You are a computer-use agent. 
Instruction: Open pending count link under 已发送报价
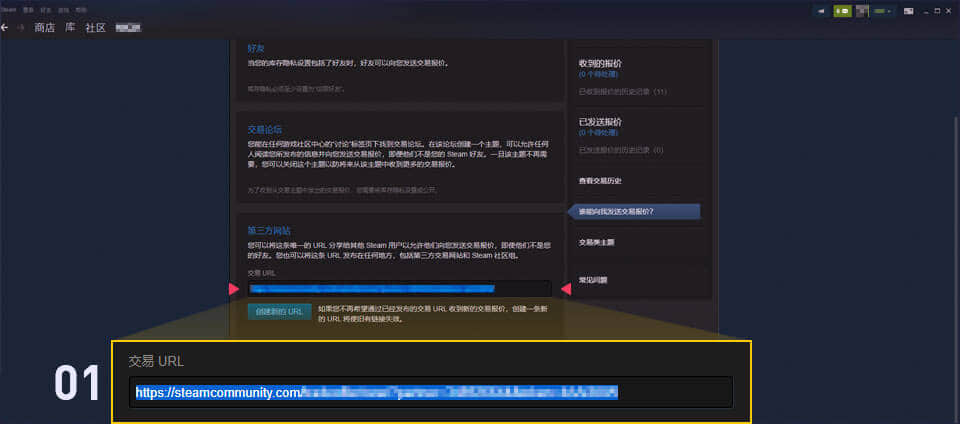[x=598, y=132]
